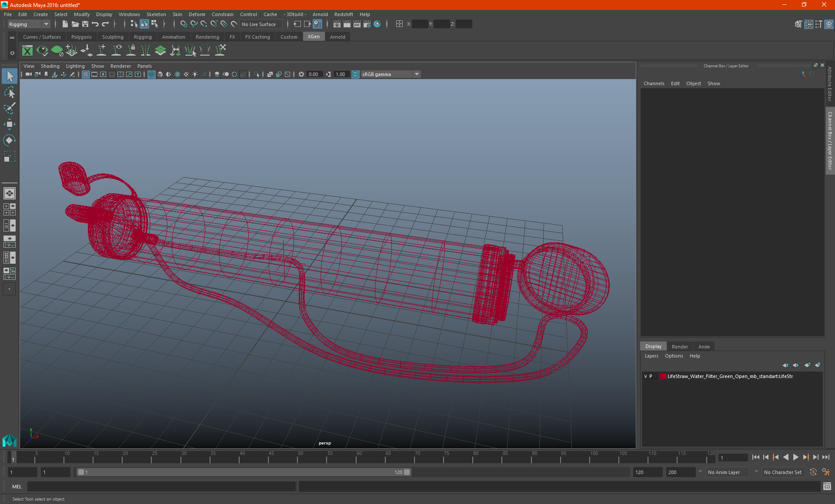Click the four-pane layout icon
The height and width of the screenshot is (504, 835).
pyautogui.click(x=9, y=209)
